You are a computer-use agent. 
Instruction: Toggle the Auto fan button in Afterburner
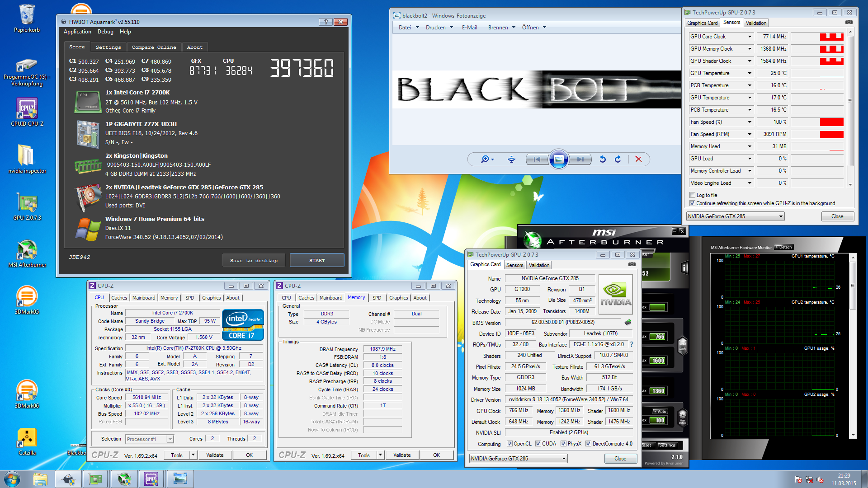660,412
